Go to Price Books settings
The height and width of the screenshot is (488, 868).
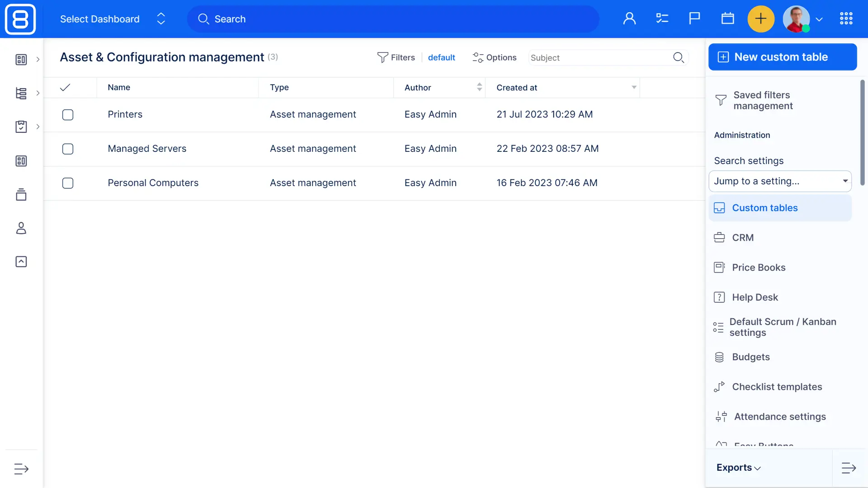point(759,267)
